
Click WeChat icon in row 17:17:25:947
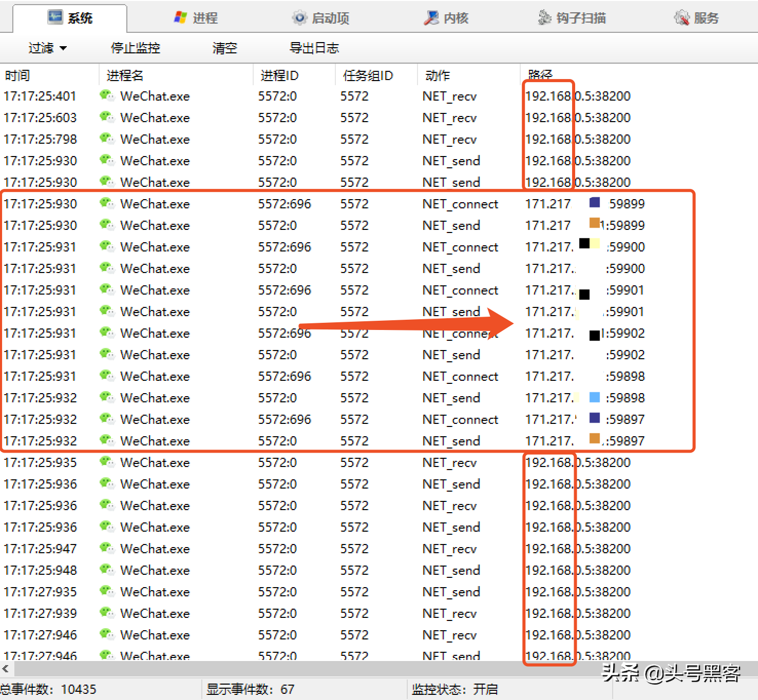coord(107,548)
